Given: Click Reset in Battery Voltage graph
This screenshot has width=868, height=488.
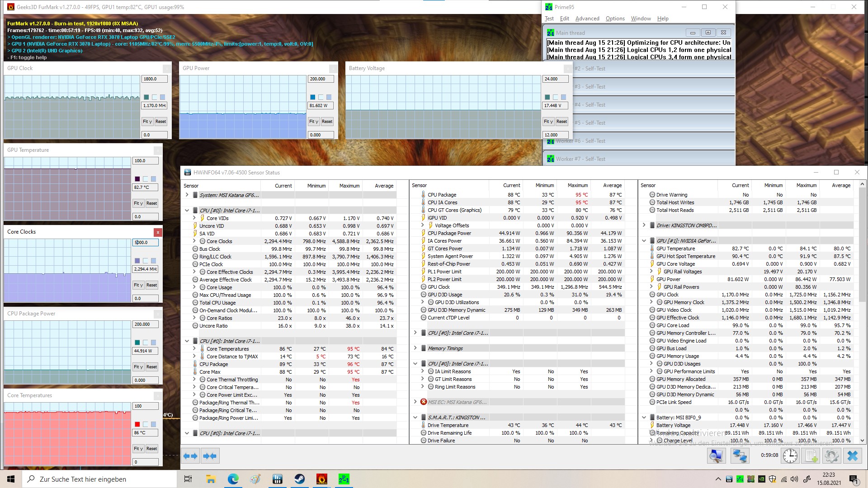Looking at the screenshot, I should (x=561, y=122).
